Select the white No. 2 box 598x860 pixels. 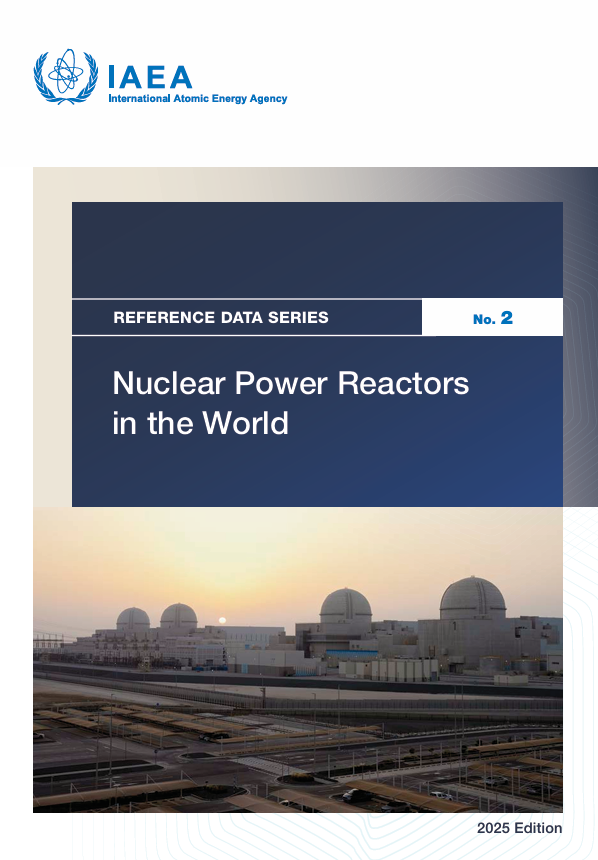click(x=492, y=318)
